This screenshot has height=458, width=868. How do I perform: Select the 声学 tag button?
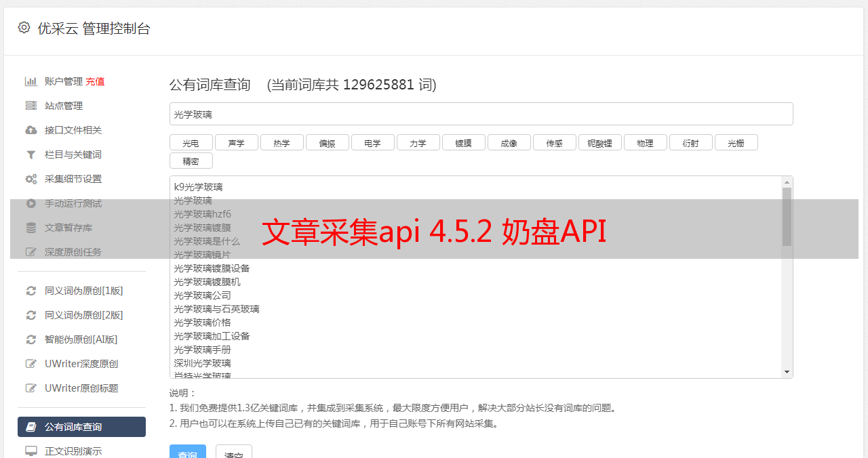236,142
